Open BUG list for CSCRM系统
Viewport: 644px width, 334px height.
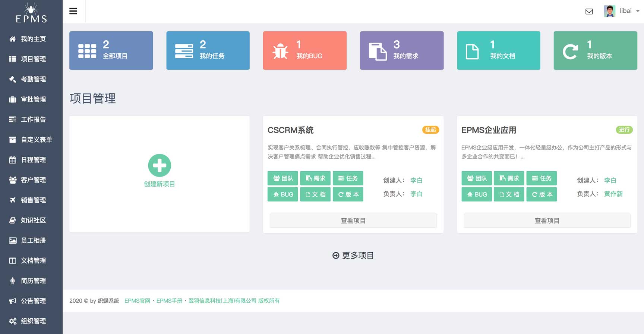point(283,194)
